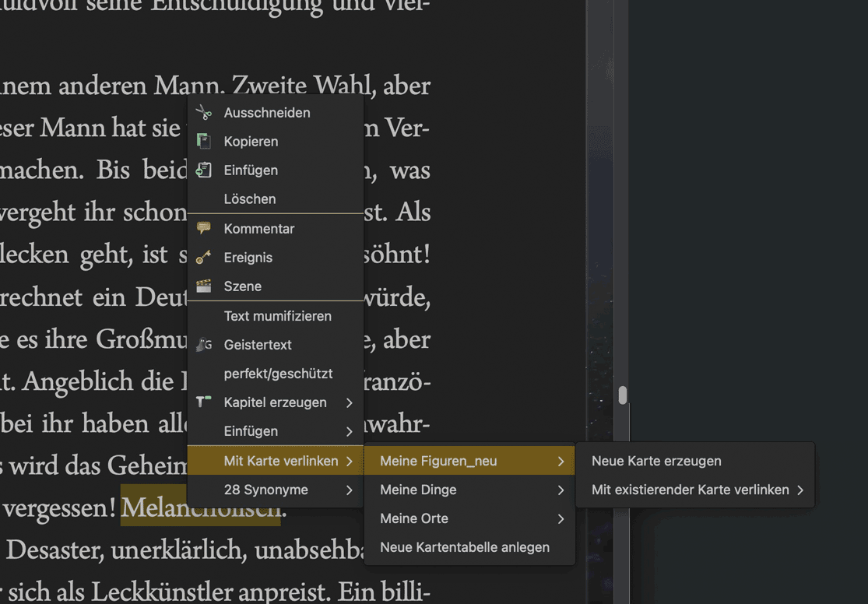
Task: Click the text 'Zweite Wahl, aber'
Action: click(x=331, y=86)
